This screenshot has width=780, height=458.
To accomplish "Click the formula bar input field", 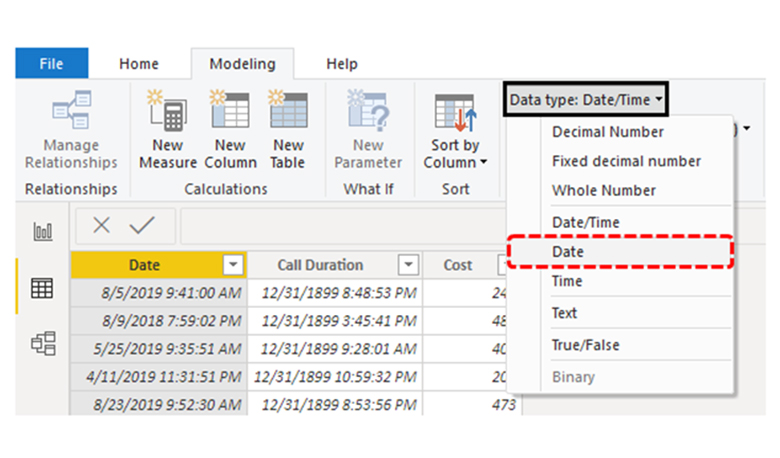I will click(x=343, y=226).
